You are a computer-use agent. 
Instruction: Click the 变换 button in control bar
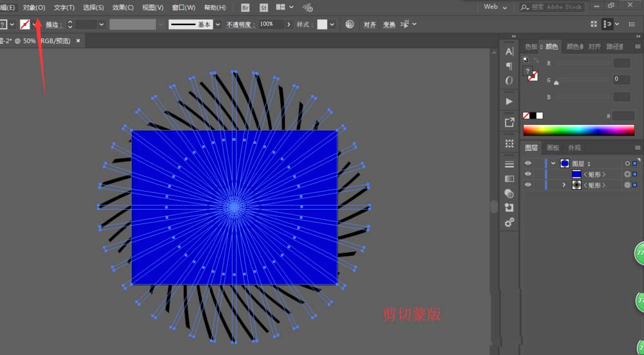click(389, 24)
